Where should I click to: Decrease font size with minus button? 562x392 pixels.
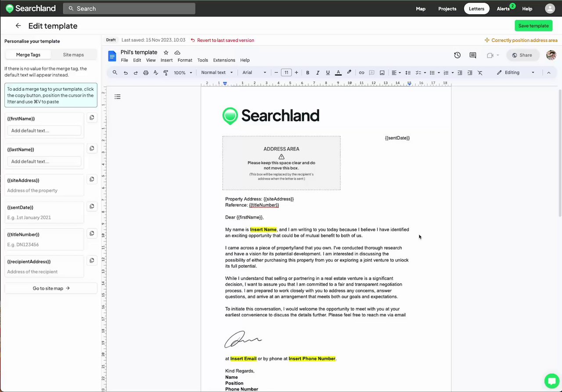276,72
